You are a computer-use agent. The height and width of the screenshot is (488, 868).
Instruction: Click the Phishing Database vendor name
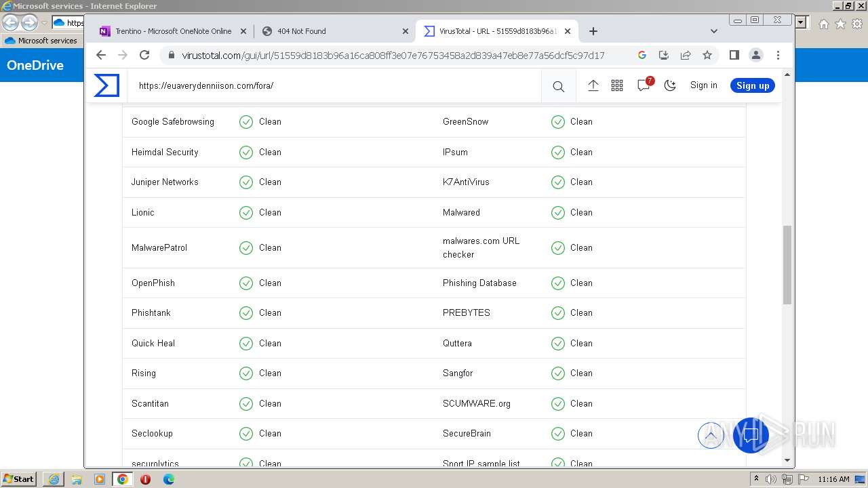pos(479,283)
